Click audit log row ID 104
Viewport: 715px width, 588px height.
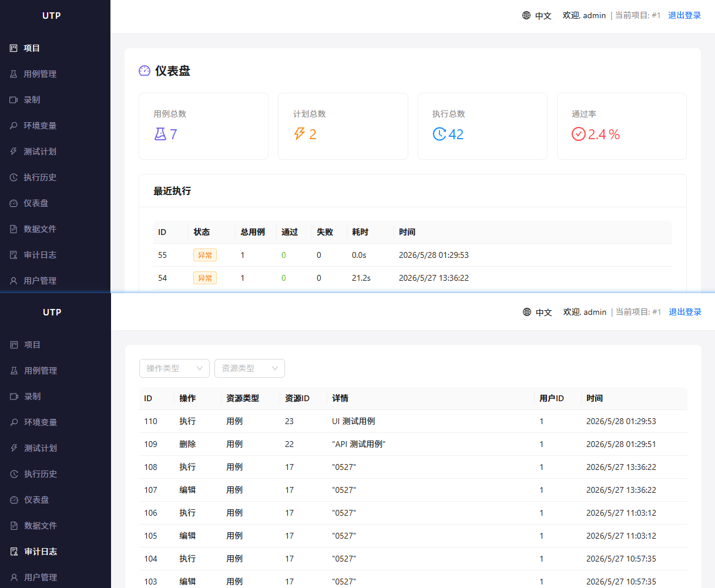point(151,559)
